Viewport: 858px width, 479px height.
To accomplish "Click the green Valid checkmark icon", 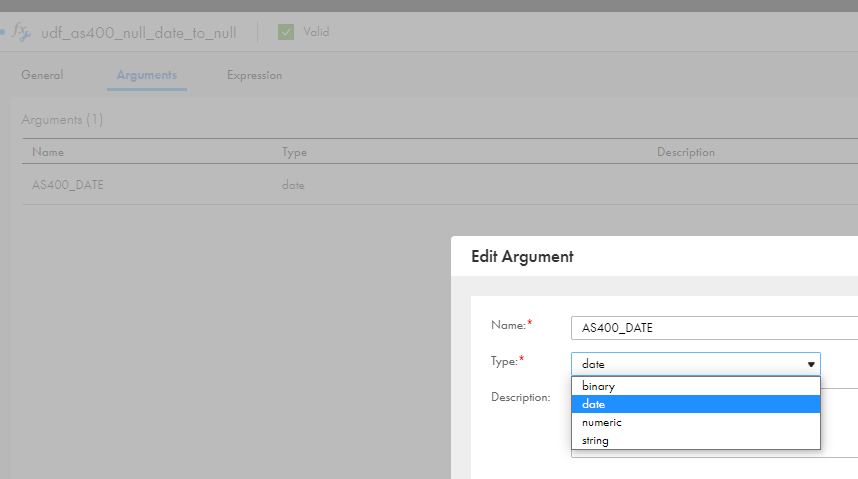I will coord(286,32).
